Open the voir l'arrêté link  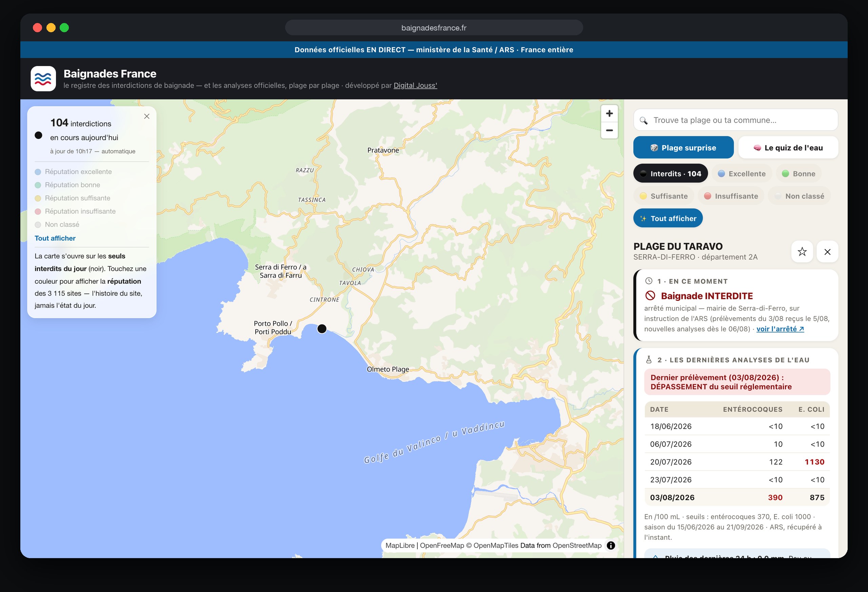(x=780, y=329)
